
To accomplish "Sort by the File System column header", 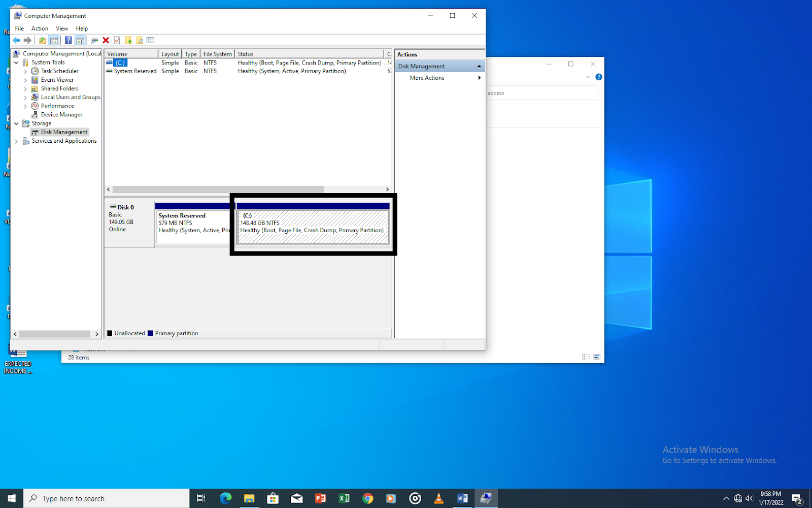I will click(217, 54).
